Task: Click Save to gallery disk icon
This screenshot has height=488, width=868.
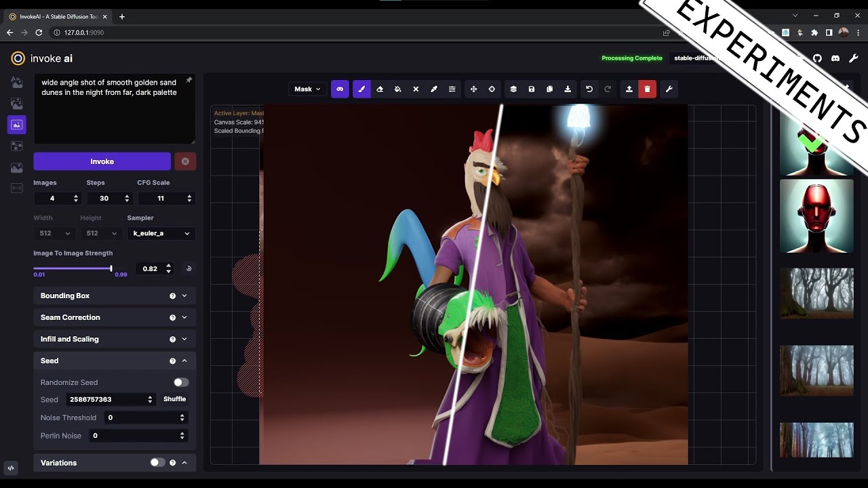Action: pyautogui.click(x=532, y=89)
